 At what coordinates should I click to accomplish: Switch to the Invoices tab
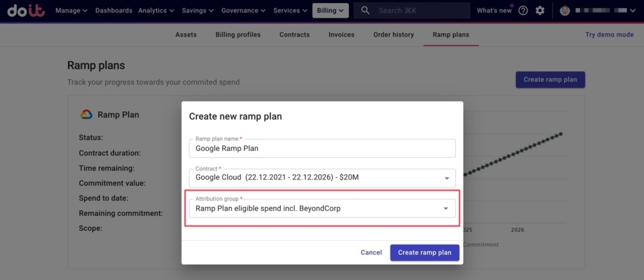click(341, 35)
